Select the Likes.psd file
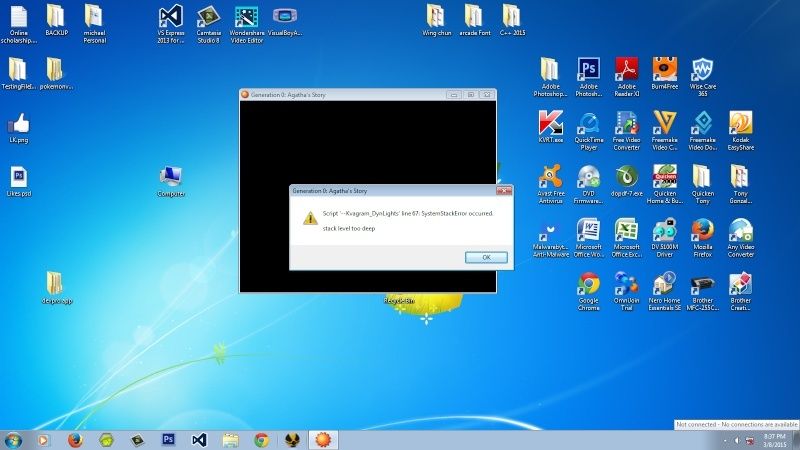The height and width of the screenshot is (450, 800). coord(19,182)
